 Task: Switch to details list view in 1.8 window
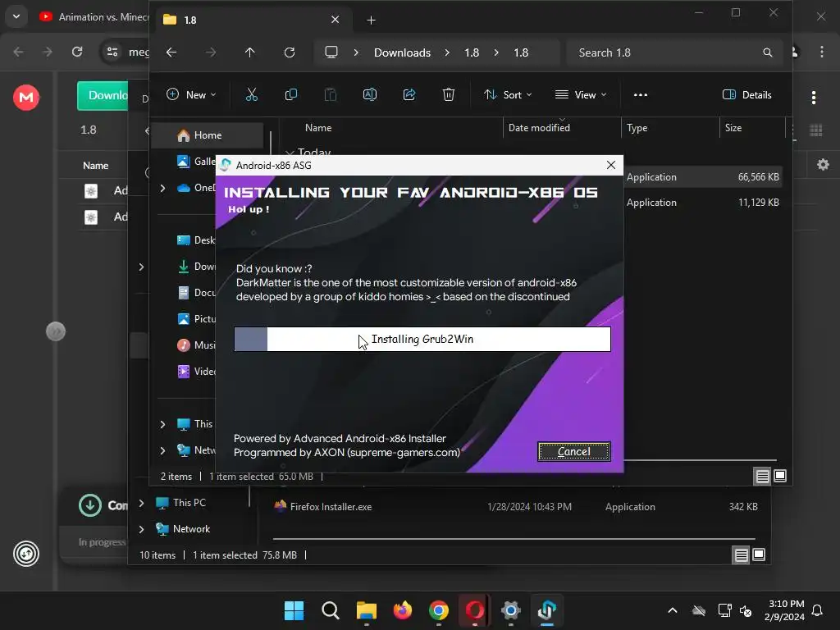762,476
